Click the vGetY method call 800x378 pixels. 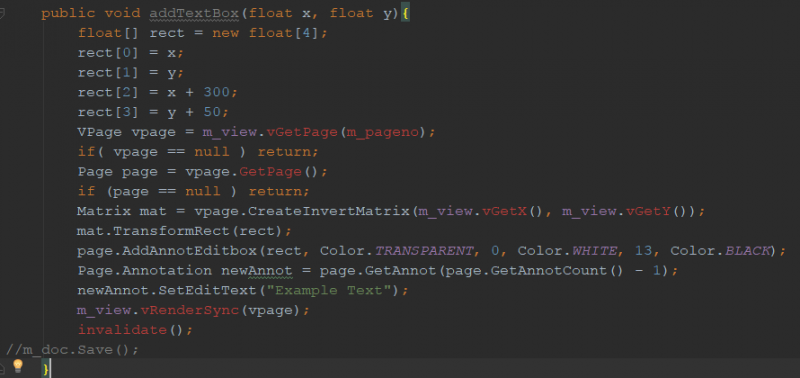click(648, 211)
